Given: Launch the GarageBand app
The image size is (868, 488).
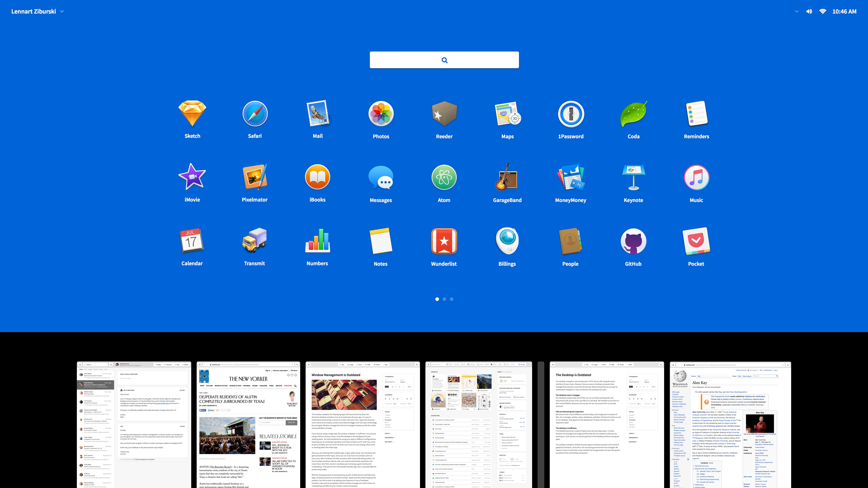Looking at the screenshot, I should point(507,177).
